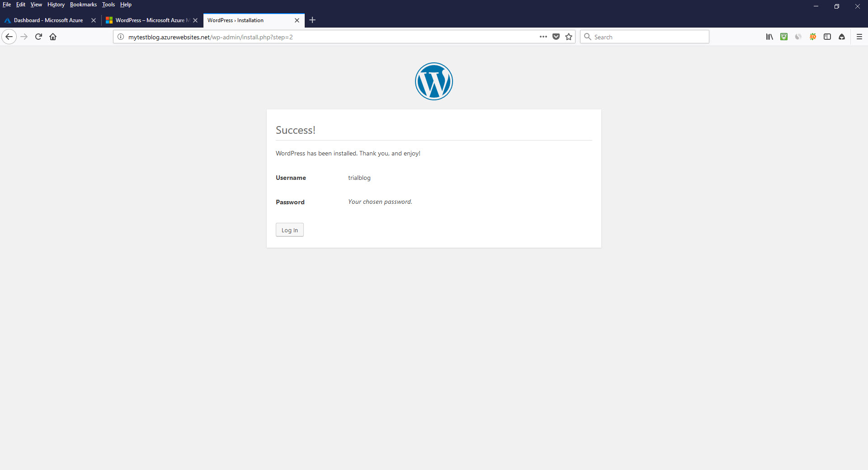Open the Firefox Library panel
The height and width of the screenshot is (470, 868).
coord(769,37)
